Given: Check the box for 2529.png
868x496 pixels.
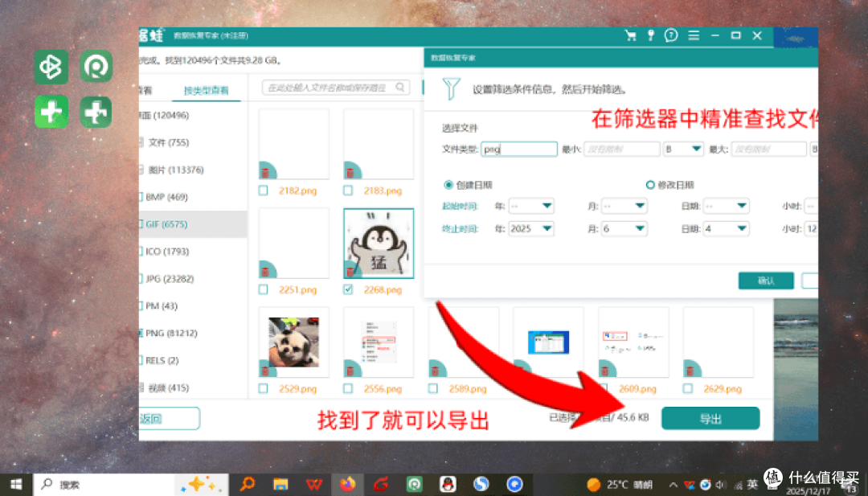Looking at the screenshot, I should pyautogui.click(x=263, y=388).
